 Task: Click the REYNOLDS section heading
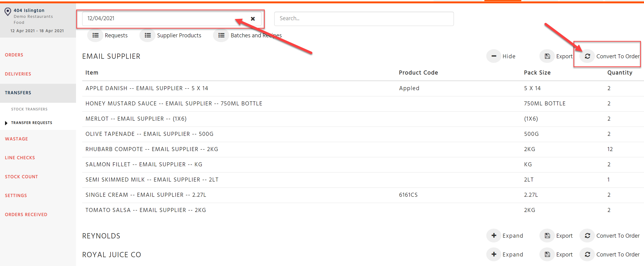101,236
